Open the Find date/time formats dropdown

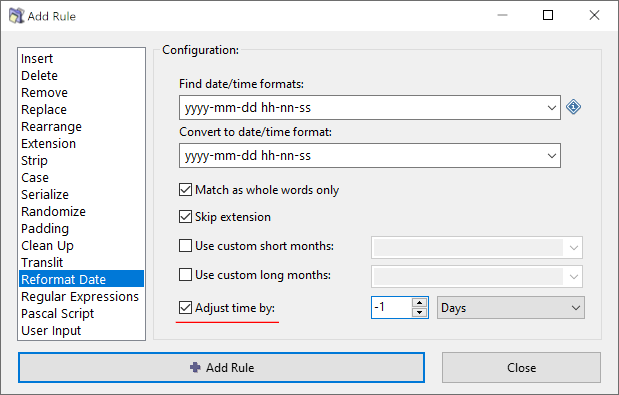tap(551, 107)
